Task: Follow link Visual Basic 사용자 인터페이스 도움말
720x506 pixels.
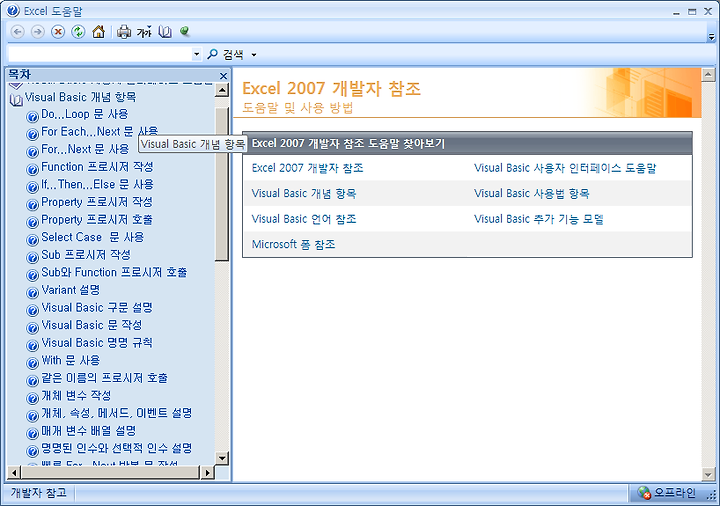Action: [565, 168]
